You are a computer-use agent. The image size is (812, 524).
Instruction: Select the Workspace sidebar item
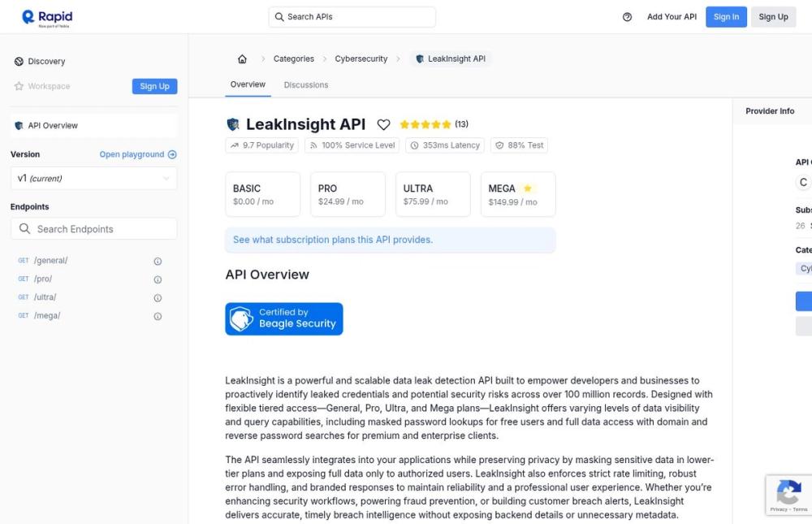42,86
